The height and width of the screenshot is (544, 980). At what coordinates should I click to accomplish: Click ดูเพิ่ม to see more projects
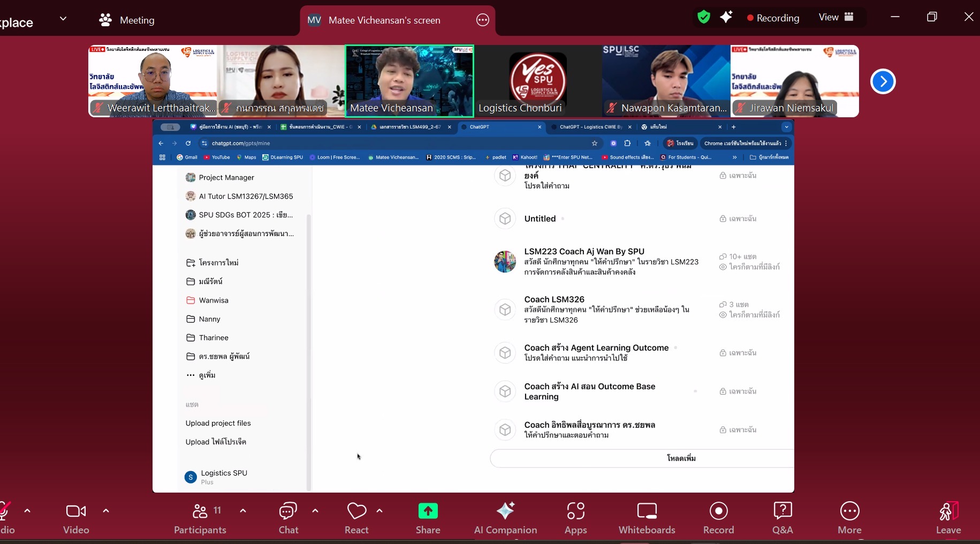tap(201, 375)
